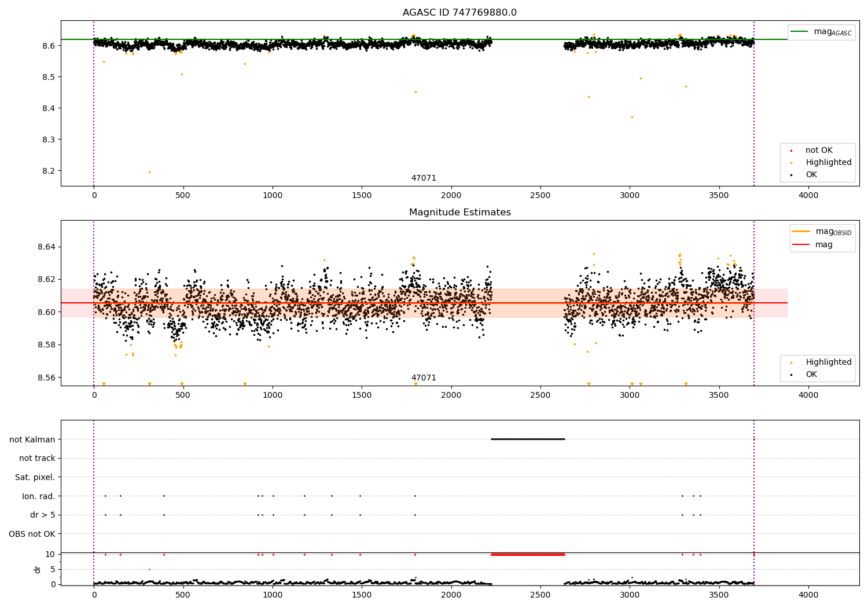Click the y-axis tick '8.62' in middle plot

(46, 280)
